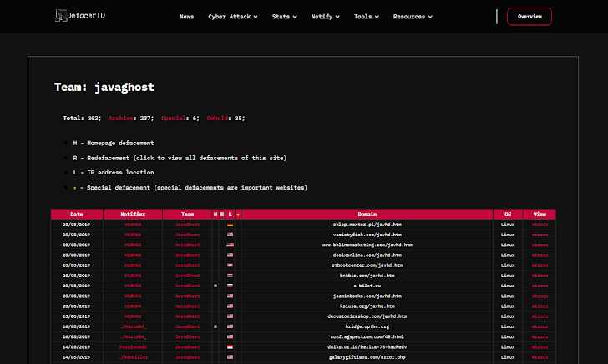Click the Russian flag in e-bilet.ru row
This screenshot has height=364, width=608.
pyautogui.click(x=230, y=286)
